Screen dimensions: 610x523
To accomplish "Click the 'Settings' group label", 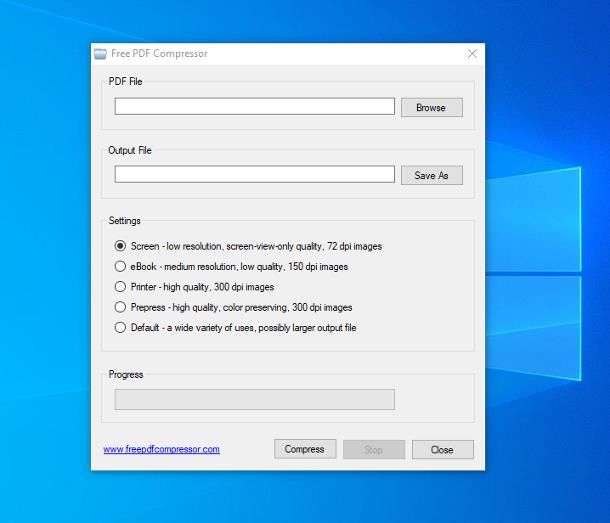I will coord(124,221).
